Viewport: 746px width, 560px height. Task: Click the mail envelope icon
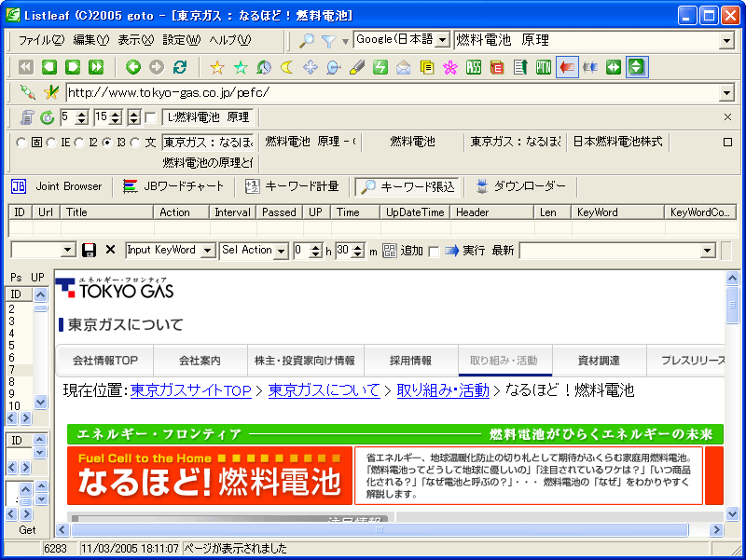402,67
